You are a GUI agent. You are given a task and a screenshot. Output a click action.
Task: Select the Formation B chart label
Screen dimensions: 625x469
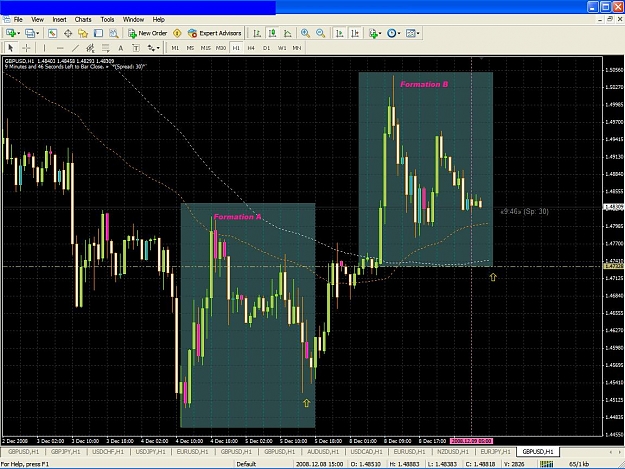424,84
